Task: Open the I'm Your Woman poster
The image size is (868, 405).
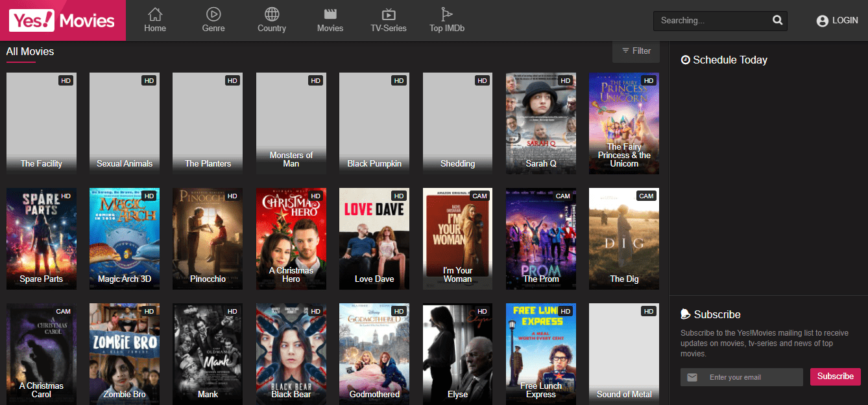Action: tap(458, 238)
